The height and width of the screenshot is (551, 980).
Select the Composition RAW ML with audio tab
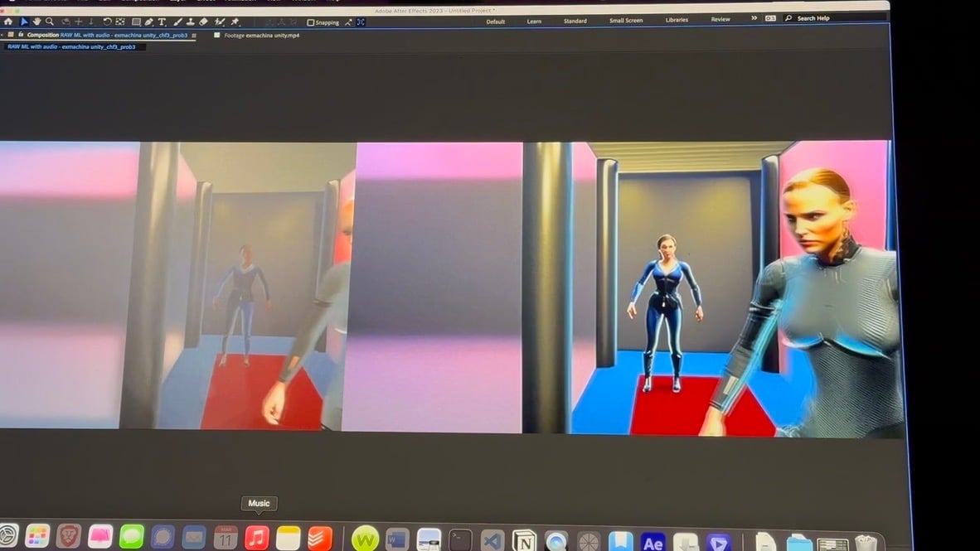coord(99,35)
